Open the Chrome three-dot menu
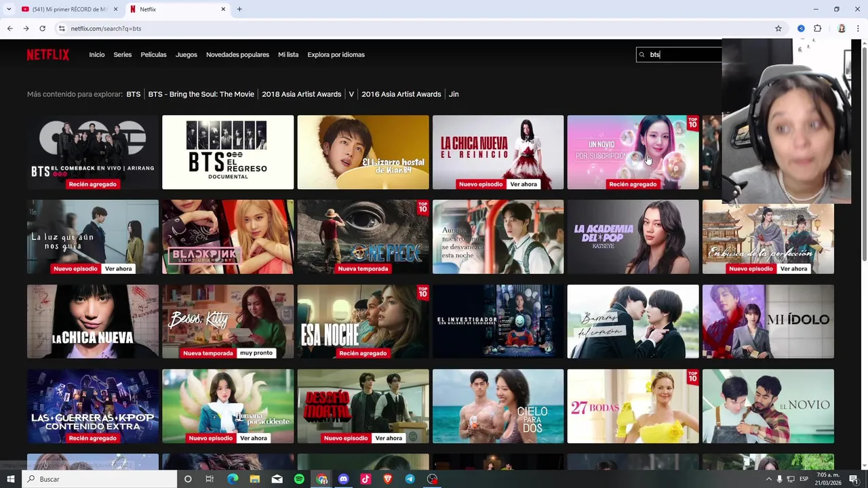Screen dimensions: 868x488 pos(858,28)
